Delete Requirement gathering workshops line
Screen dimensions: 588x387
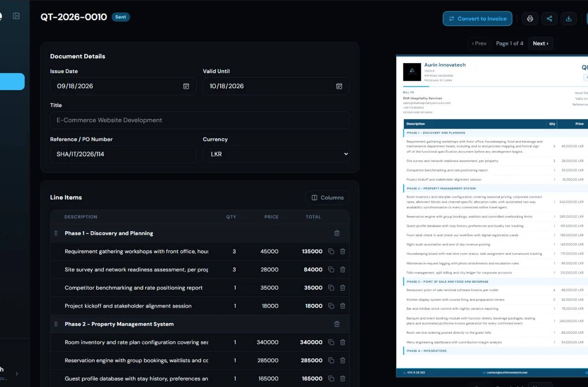(343, 251)
